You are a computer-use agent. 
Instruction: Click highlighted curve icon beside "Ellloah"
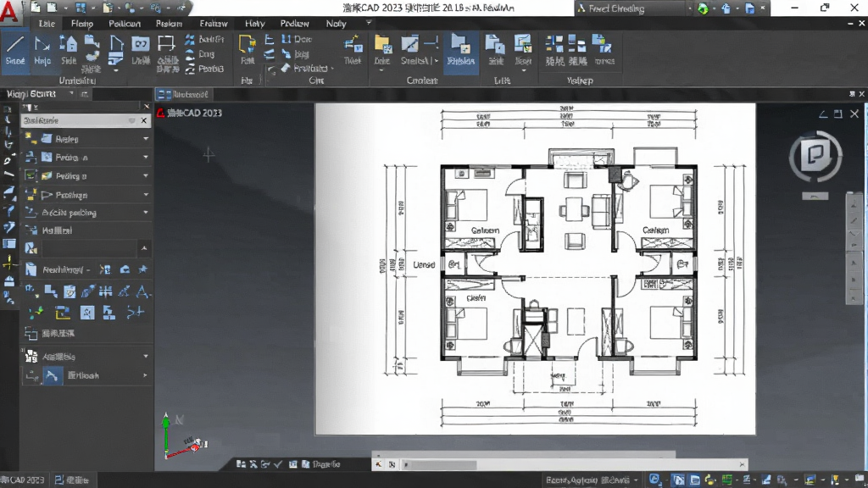pos(52,375)
